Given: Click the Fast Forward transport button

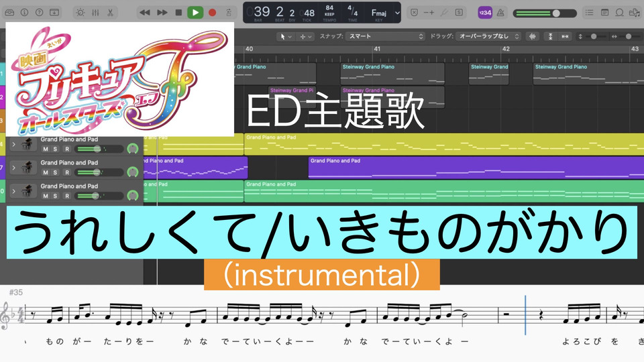Looking at the screenshot, I should [x=162, y=13].
